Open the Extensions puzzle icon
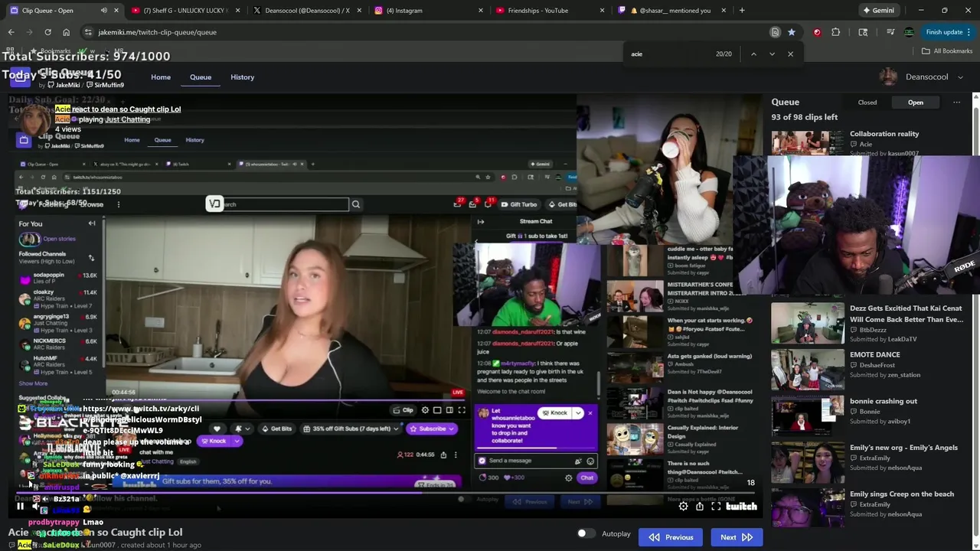The width and height of the screenshot is (980, 551). [x=835, y=32]
